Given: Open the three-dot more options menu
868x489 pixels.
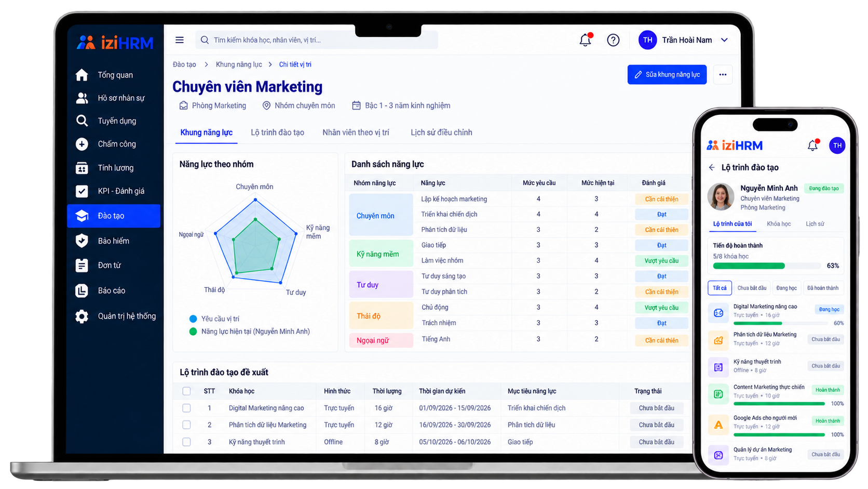Looking at the screenshot, I should pyautogui.click(x=723, y=75).
